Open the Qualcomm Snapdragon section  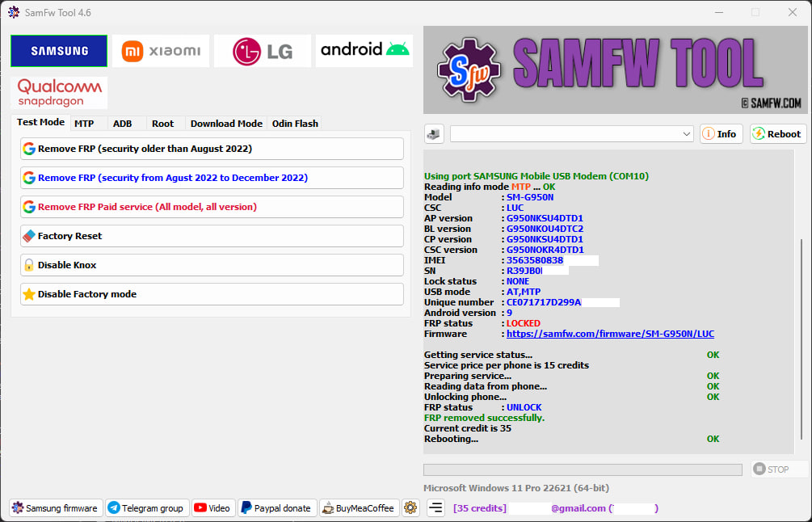coord(59,93)
